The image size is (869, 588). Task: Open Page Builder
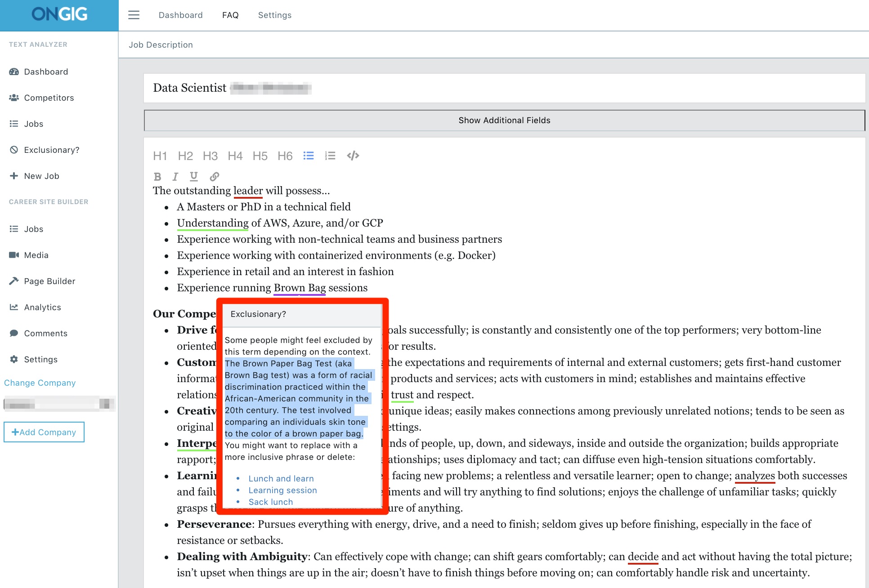point(49,281)
